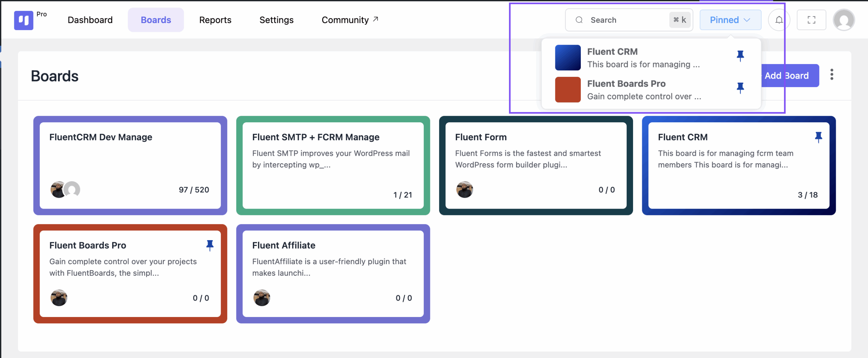
Task: Open the notifications bell
Action: point(779,20)
